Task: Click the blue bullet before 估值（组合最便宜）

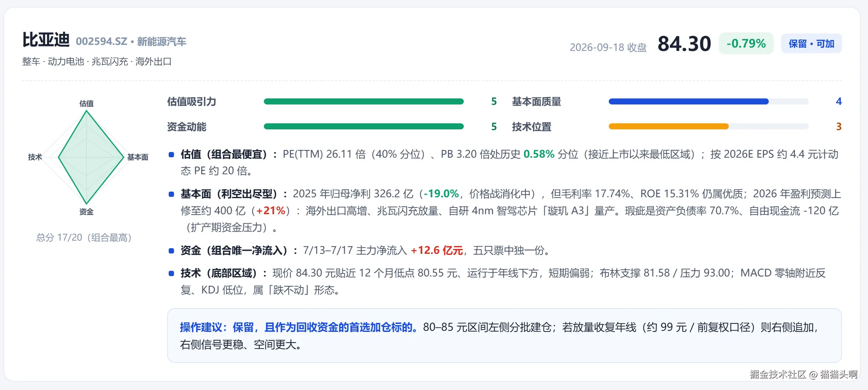Action: [171, 155]
